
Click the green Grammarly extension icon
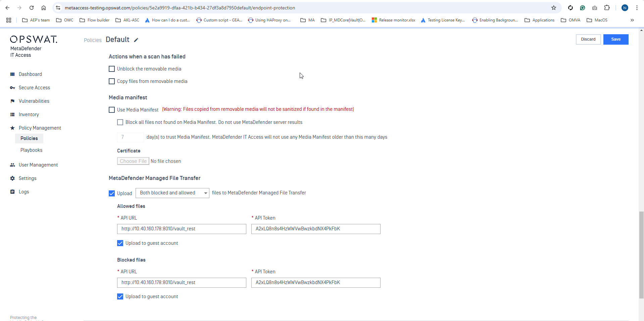(x=583, y=8)
